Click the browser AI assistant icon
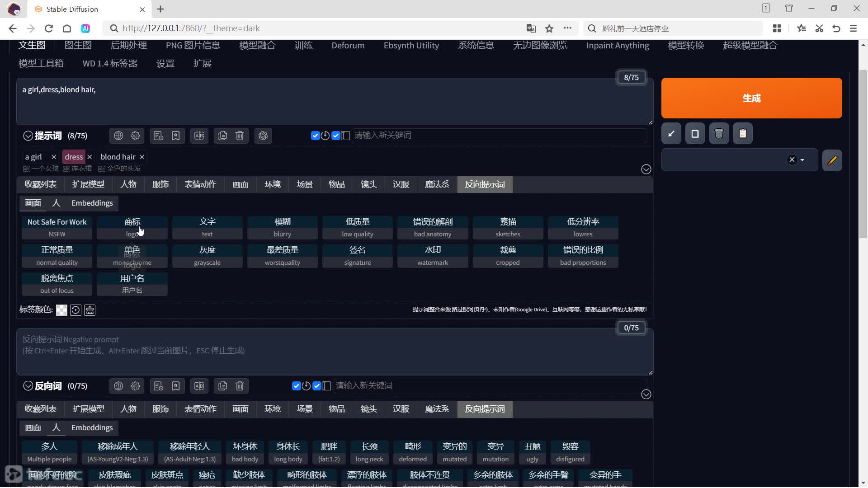The height and width of the screenshot is (488, 868). tap(85, 28)
